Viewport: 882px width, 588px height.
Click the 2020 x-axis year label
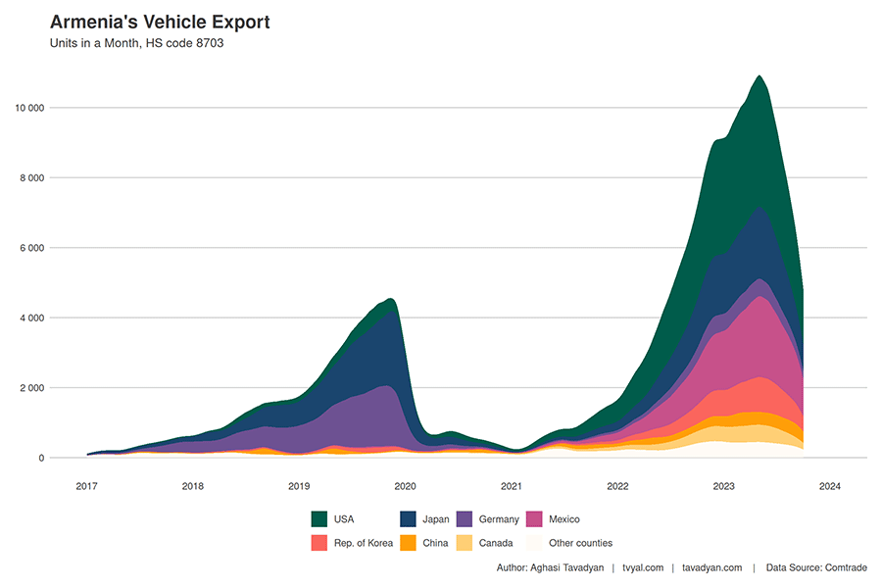[x=405, y=486]
